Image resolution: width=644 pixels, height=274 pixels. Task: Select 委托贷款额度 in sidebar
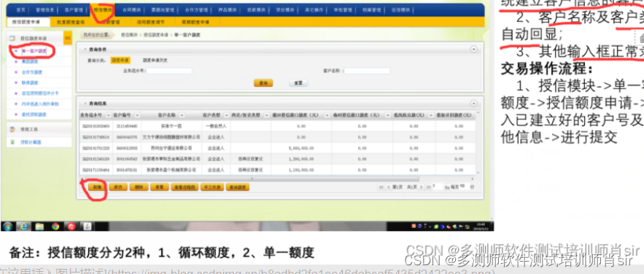[34, 115]
